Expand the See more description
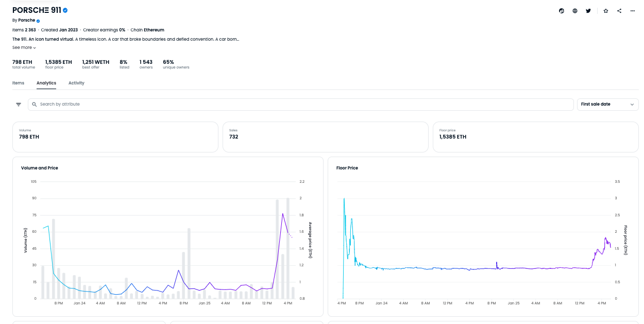 pyautogui.click(x=24, y=47)
